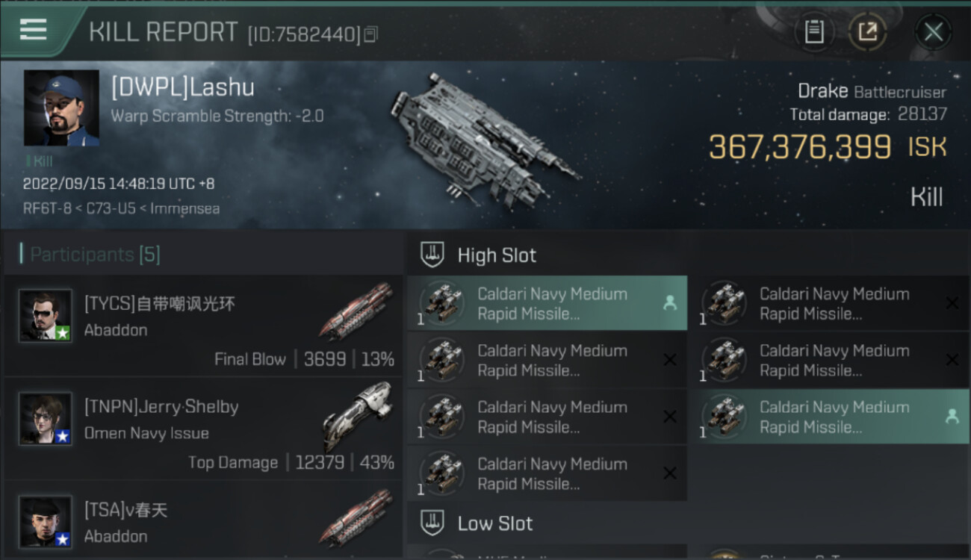The width and height of the screenshot is (971, 560).
Task: Open the hamburger menu
Action: click(34, 30)
